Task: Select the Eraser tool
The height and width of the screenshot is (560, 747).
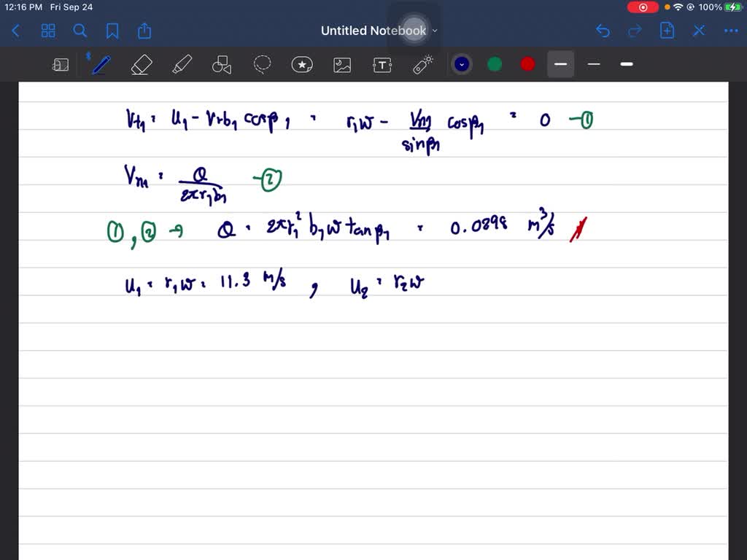Action: 141,64
